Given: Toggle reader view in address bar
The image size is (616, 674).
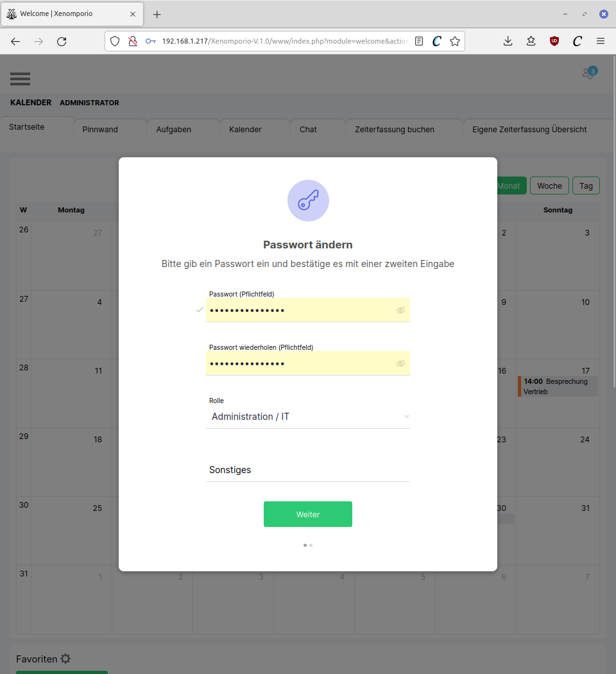Looking at the screenshot, I should (419, 41).
